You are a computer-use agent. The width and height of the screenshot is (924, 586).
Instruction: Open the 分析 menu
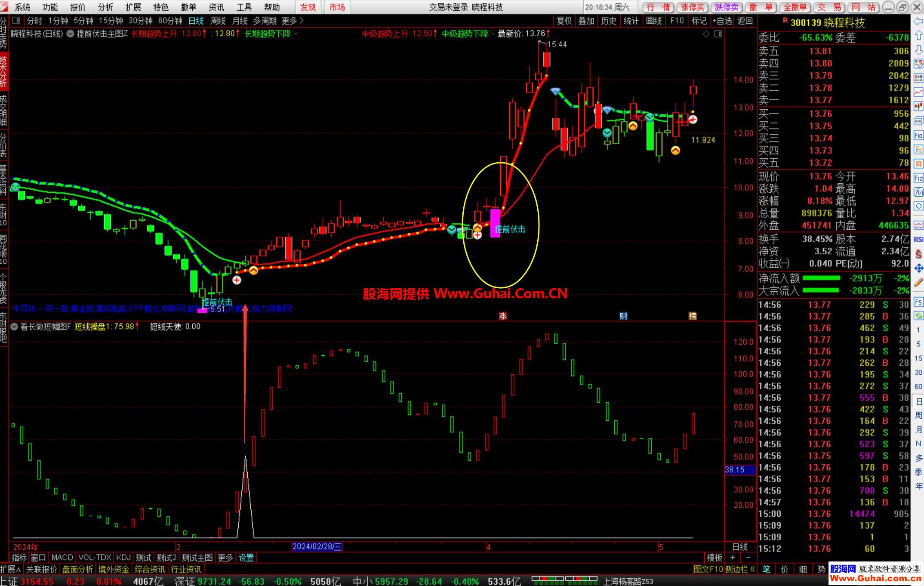pos(105,7)
